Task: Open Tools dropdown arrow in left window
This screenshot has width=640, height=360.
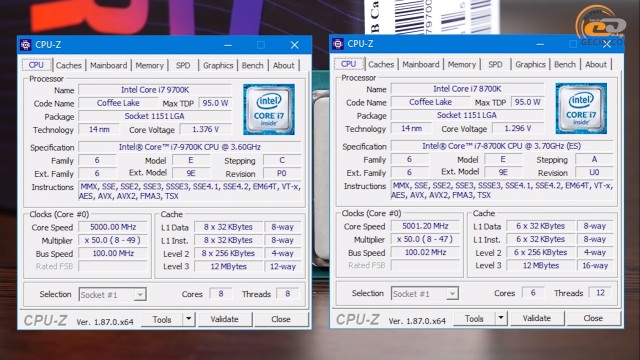Action: [189, 319]
